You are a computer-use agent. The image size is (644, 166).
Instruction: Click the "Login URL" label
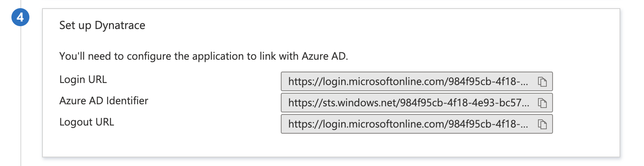[x=83, y=79]
